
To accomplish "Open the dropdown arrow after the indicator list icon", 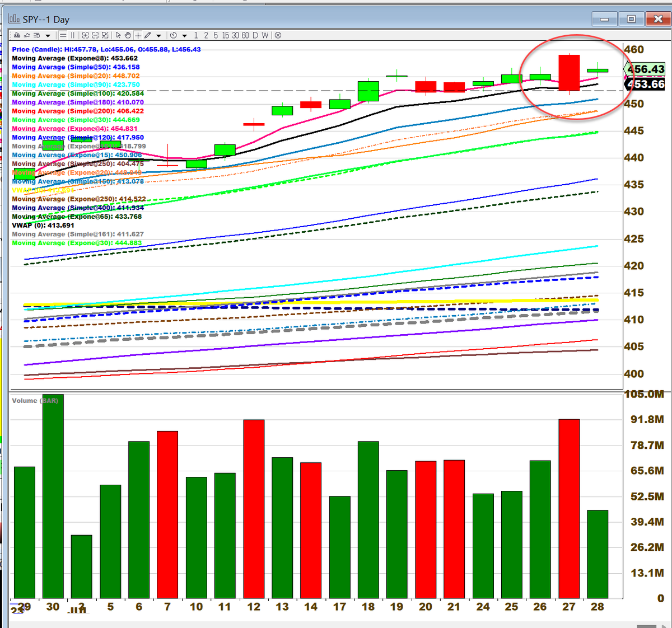I will point(48,36).
